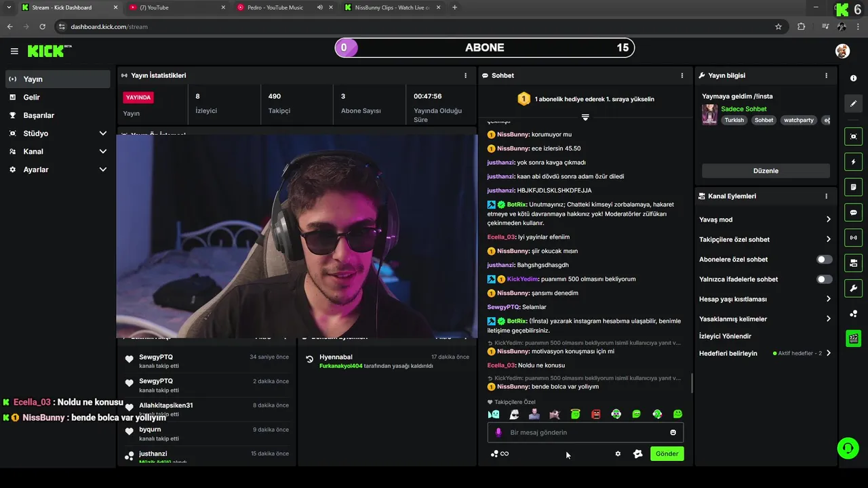Click the wrench icon in the right rail
This screenshot has height=488, width=868.
tap(853, 288)
